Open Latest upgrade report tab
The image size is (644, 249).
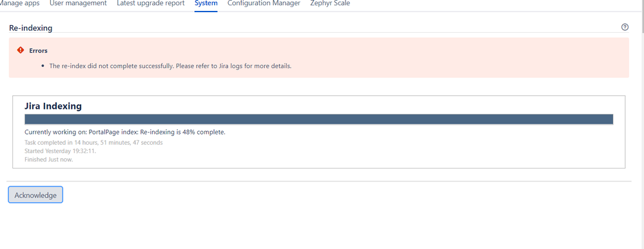(x=151, y=3)
